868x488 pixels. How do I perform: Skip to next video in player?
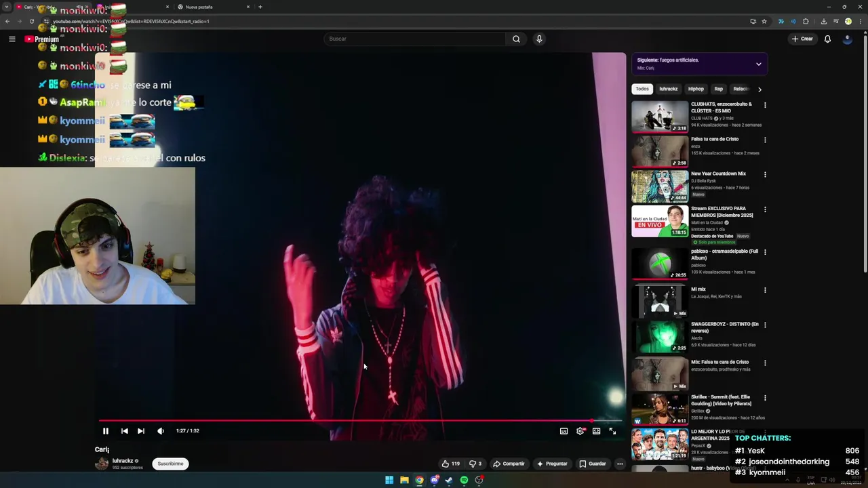point(141,431)
